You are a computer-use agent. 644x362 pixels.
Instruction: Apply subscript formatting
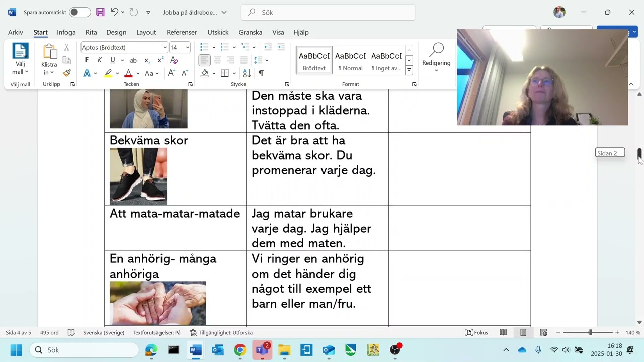coord(147,60)
